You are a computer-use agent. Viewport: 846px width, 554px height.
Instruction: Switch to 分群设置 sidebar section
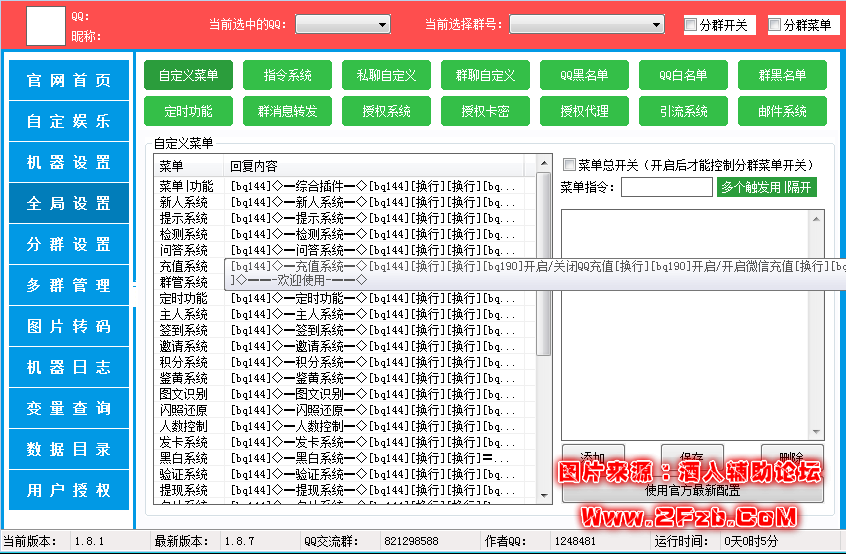[x=69, y=245]
